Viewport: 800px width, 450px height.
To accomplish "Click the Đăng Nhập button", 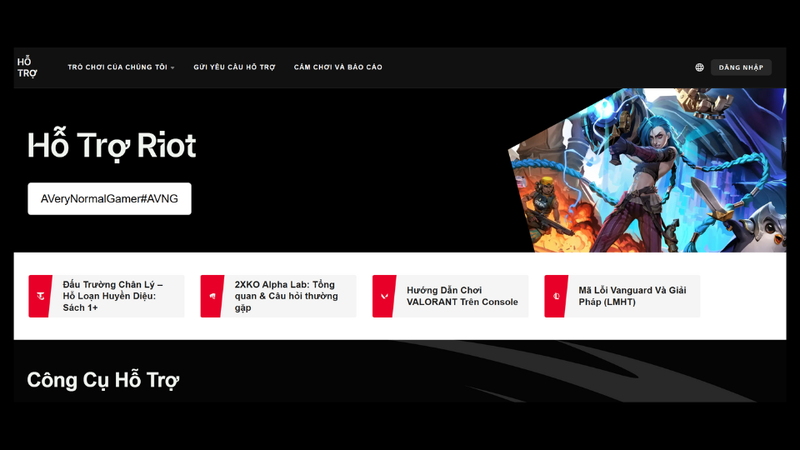I will 741,67.
